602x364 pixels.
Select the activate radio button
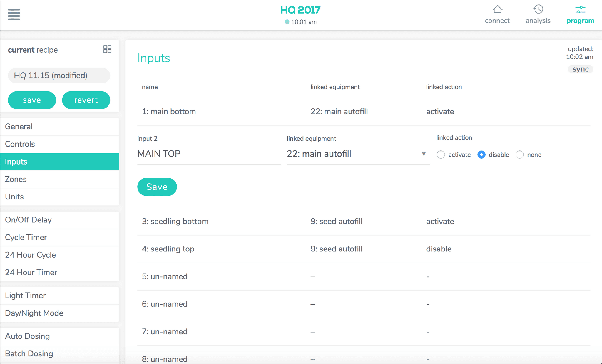coord(441,155)
